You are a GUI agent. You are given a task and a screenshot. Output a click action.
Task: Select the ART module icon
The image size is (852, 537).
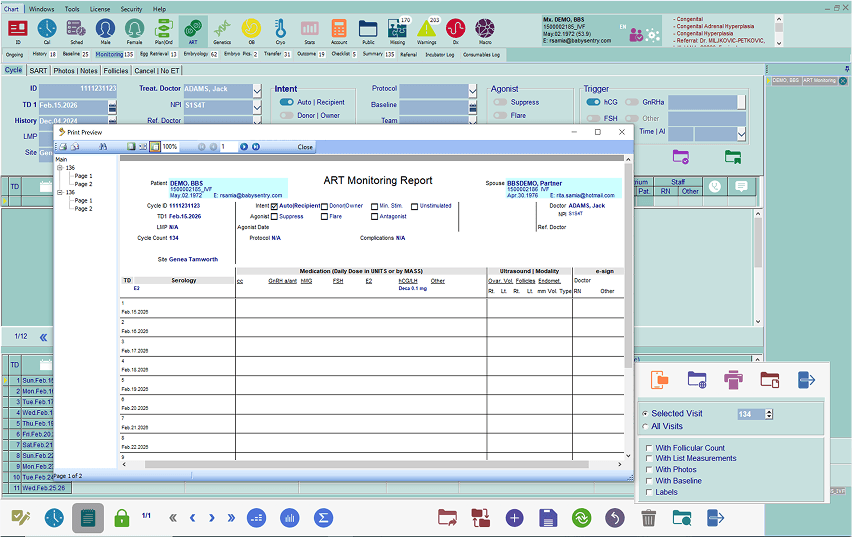[193, 32]
